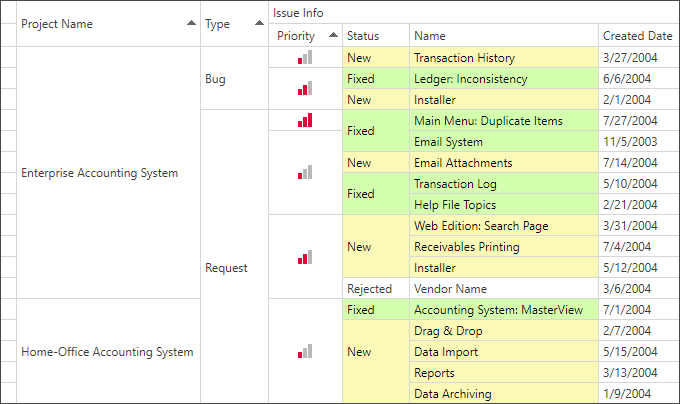
Task: Click the green Accounting System: MasterView cell
Action: click(498, 310)
